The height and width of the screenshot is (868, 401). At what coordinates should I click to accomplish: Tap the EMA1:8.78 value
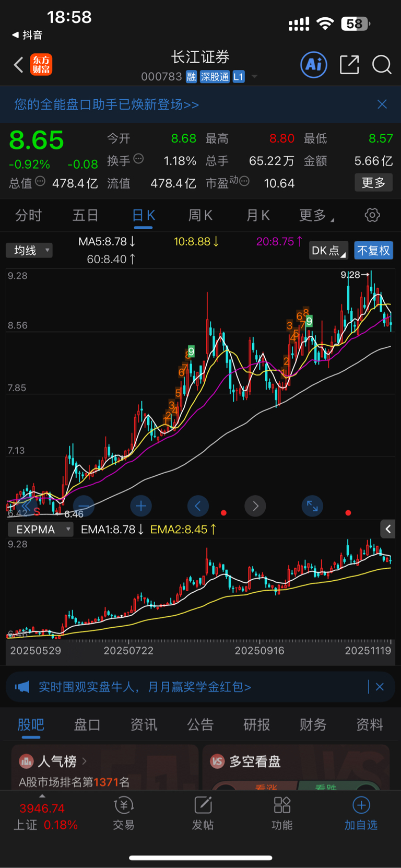(112, 529)
